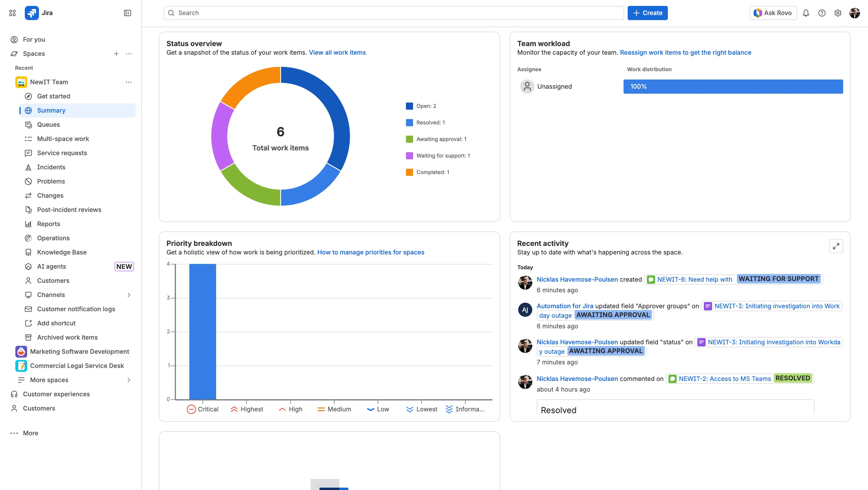
Task: Open the notifications bell icon
Action: point(806,13)
